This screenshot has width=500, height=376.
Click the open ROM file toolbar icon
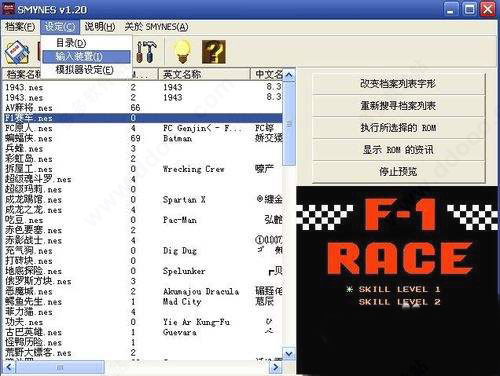pyautogui.click(x=17, y=52)
